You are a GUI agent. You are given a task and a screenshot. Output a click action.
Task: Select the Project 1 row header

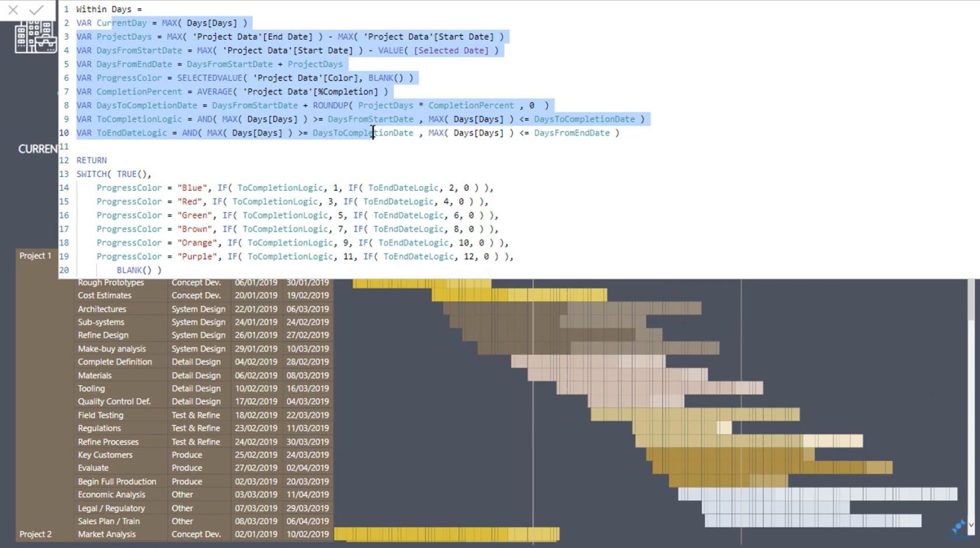(35, 256)
